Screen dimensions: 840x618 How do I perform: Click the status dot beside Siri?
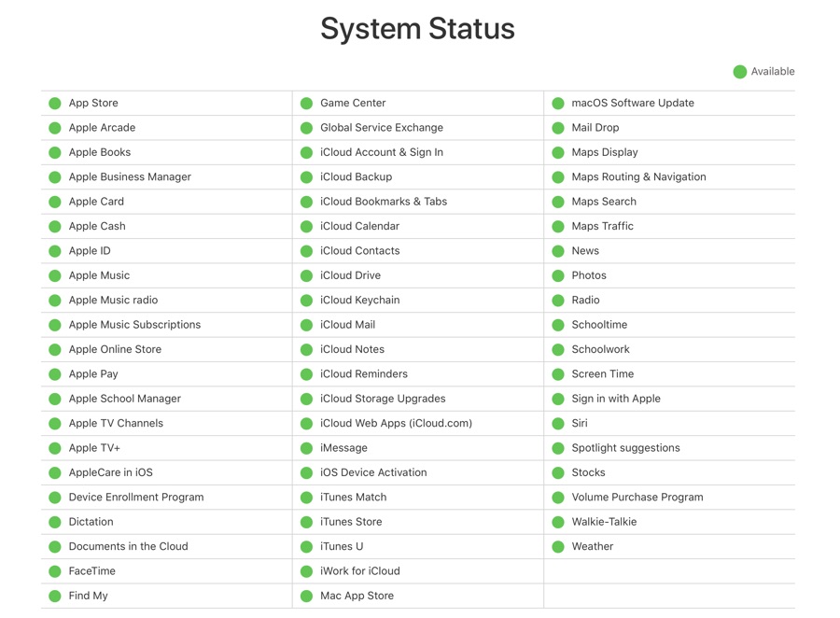pyautogui.click(x=558, y=424)
